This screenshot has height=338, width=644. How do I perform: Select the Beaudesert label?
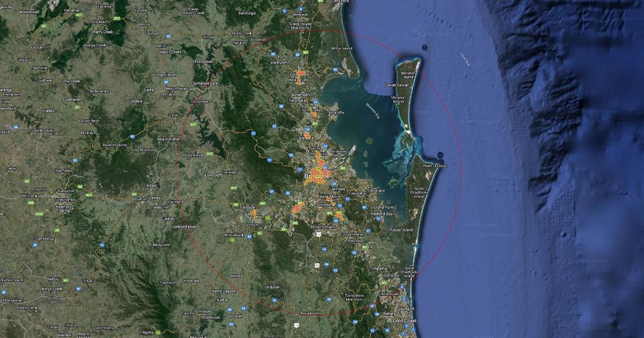(310, 312)
